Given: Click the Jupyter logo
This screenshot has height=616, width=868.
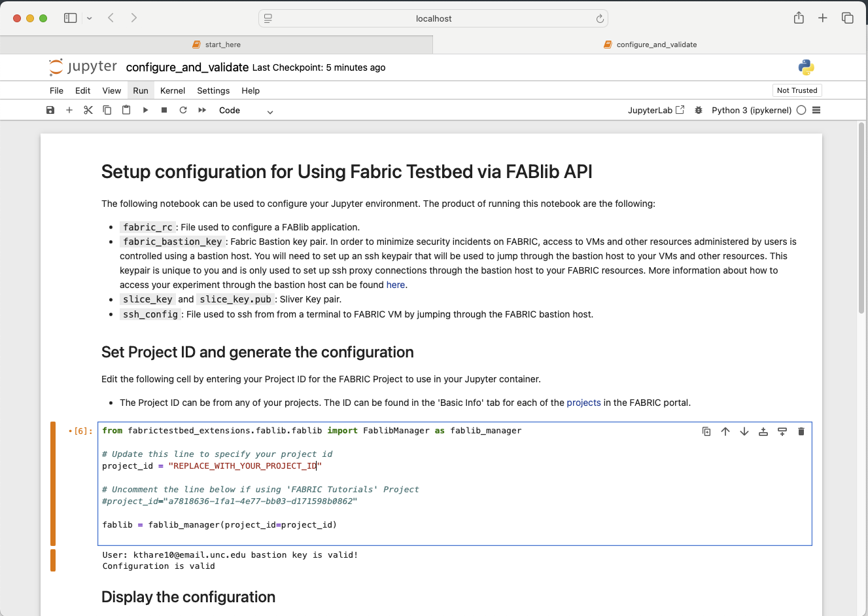Looking at the screenshot, I should [83, 67].
